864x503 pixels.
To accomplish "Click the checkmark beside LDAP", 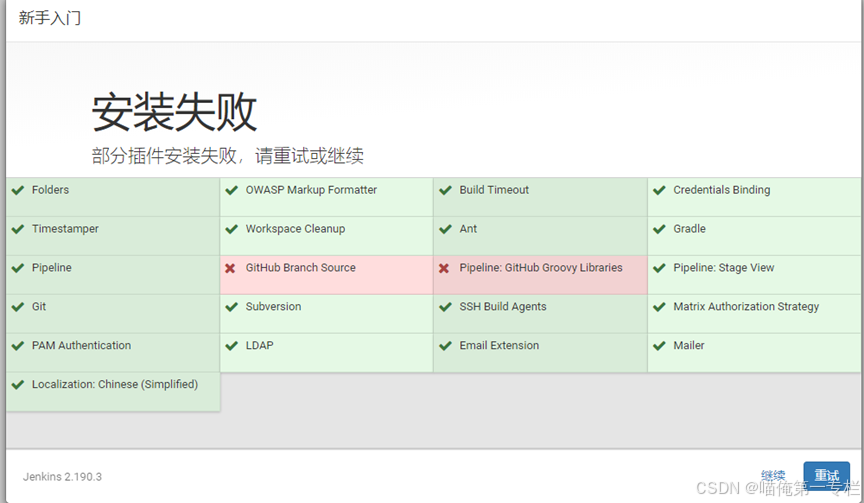I will [x=231, y=346].
